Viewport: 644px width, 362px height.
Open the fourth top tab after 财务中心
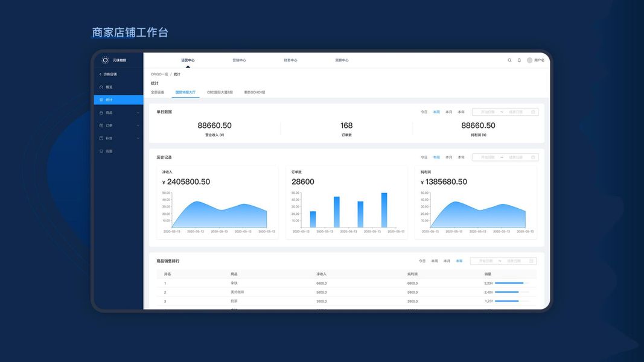point(342,60)
